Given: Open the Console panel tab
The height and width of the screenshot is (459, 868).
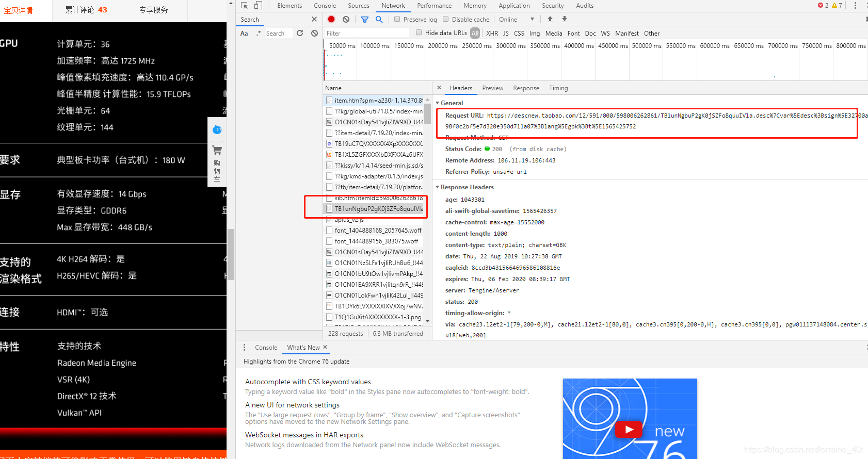Looking at the screenshot, I should 325,5.
